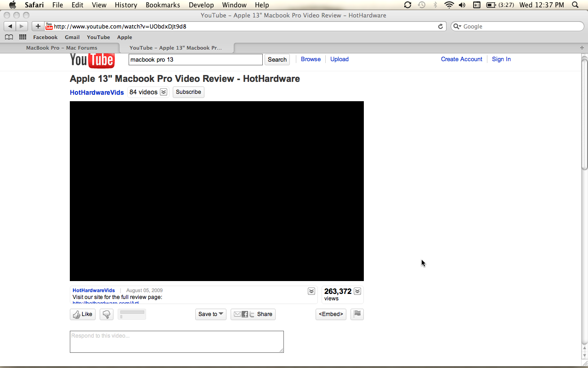This screenshot has height=368, width=588.
Task: Click the YouTube search field
Action: click(196, 59)
